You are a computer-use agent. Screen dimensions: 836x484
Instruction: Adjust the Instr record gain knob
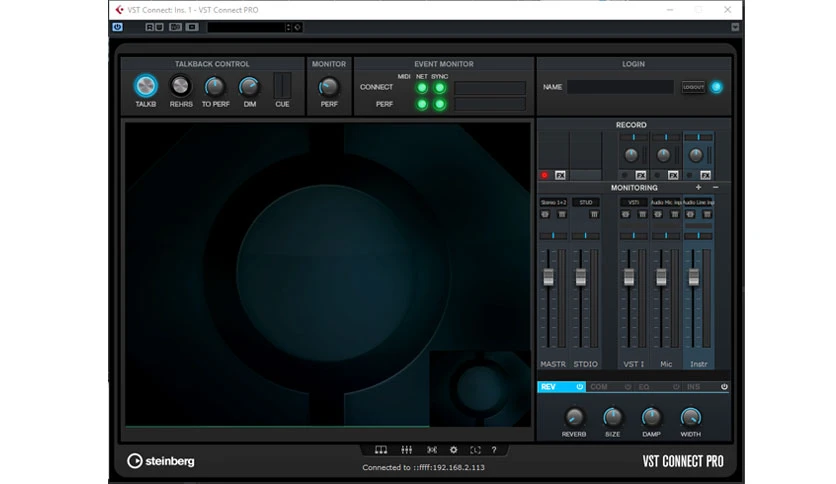pyautogui.click(x=696, y=155)
